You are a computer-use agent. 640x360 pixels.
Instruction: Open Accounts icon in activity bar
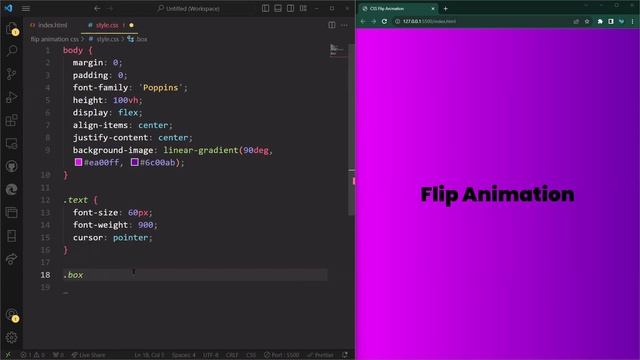[x=12, y=315]
